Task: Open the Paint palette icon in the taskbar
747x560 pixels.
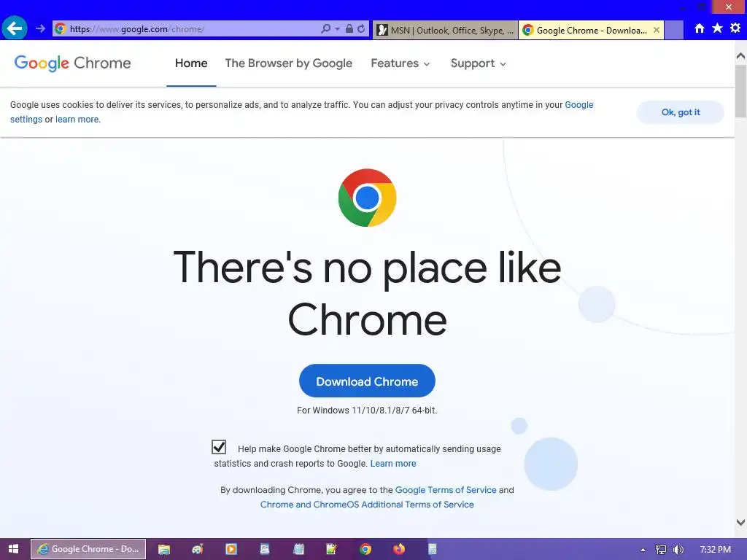Action: pos(197,549)
